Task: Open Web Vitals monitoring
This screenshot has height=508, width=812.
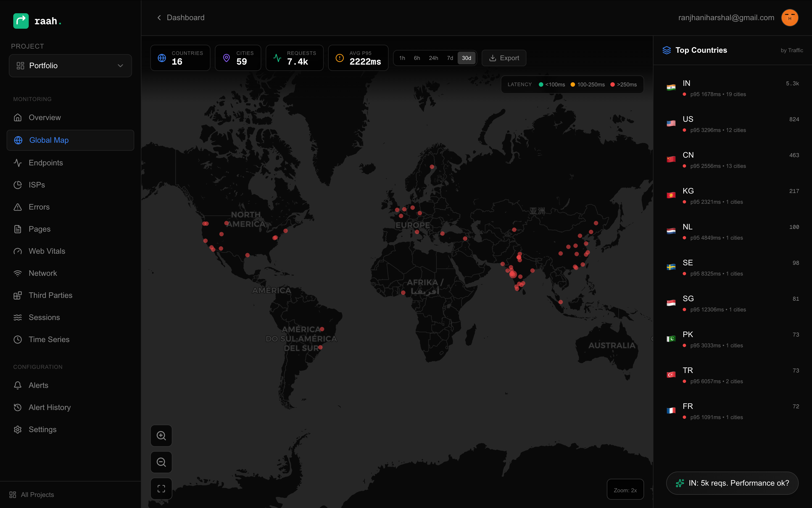Action: [46, 251]
